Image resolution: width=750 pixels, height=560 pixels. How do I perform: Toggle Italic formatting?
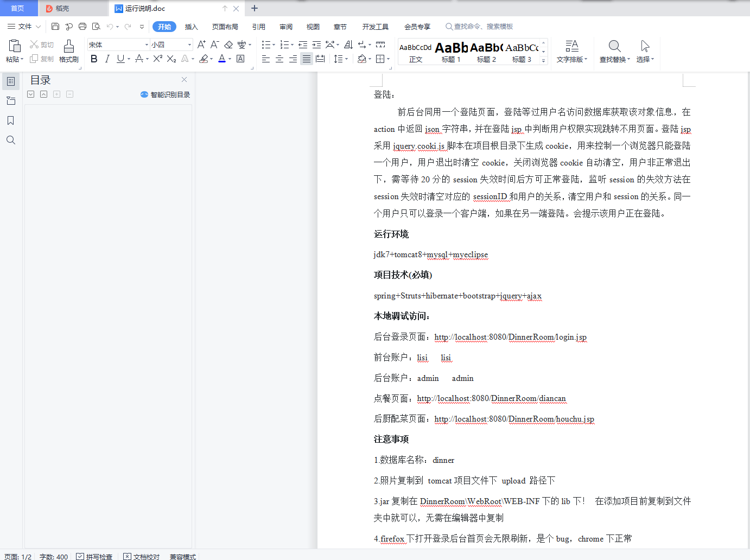107,59
